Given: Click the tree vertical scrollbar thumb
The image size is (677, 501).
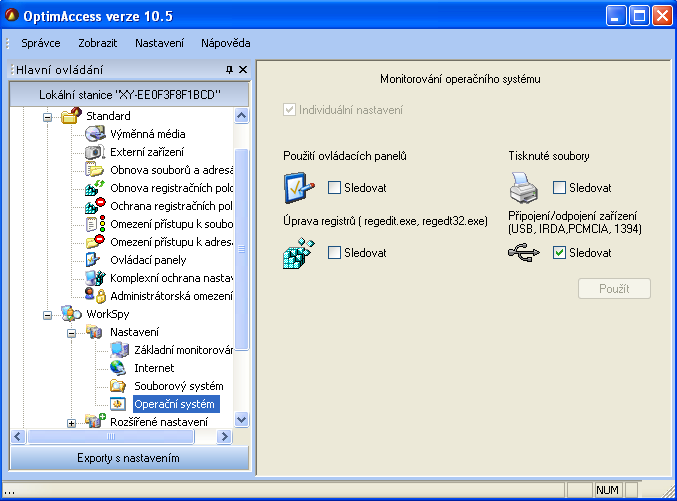Looking at the screenshot, I should click(x=241, y=249).
